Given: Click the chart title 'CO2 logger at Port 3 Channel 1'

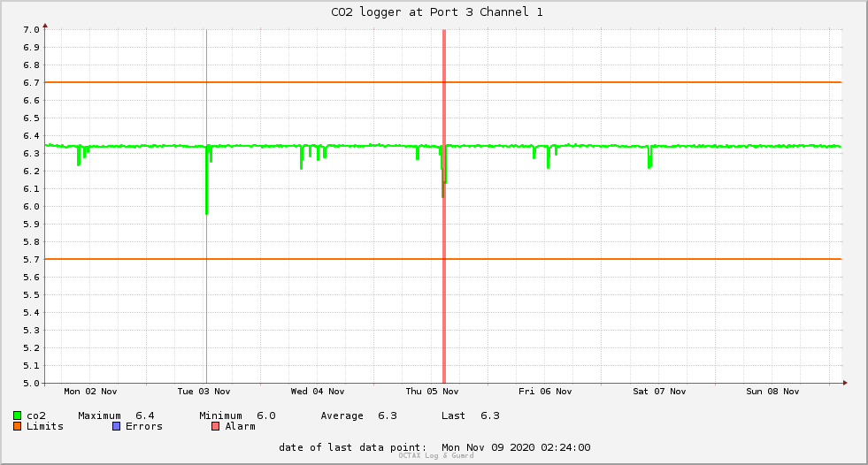Looking at the screenshot, I should coord(437,12).
